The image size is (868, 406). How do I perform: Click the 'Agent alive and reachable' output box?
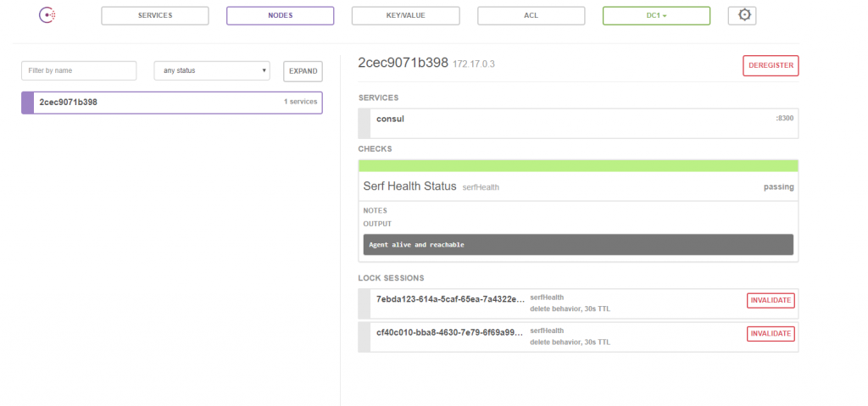(x=578, y=244)
